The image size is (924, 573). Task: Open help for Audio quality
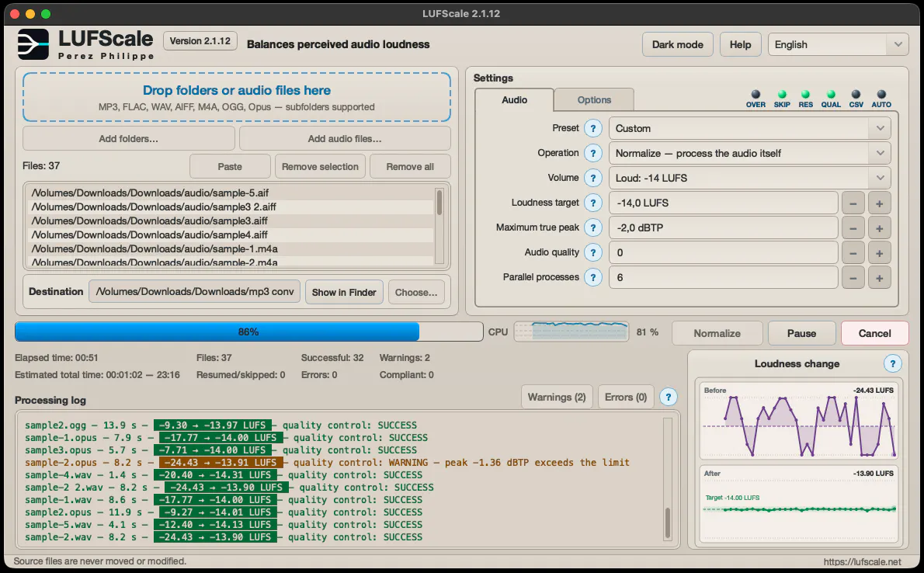point(592,252)
